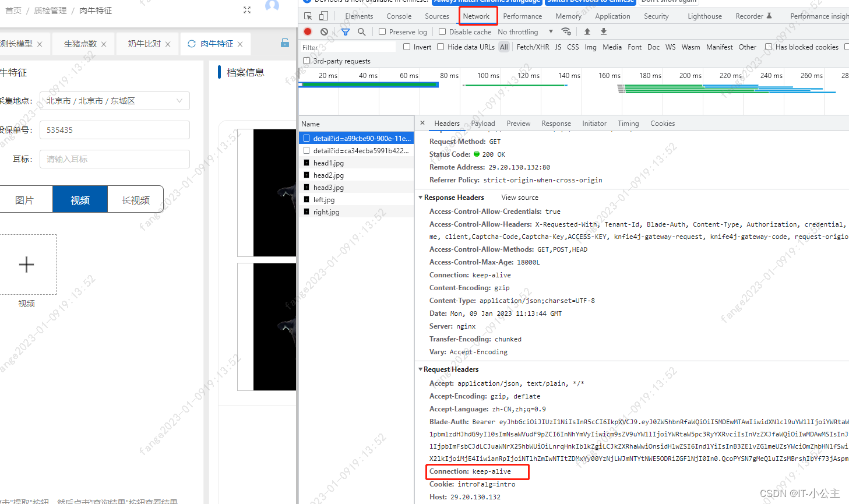Select left.jpg request row
This screenshot has height=504, width=849.
356,200
